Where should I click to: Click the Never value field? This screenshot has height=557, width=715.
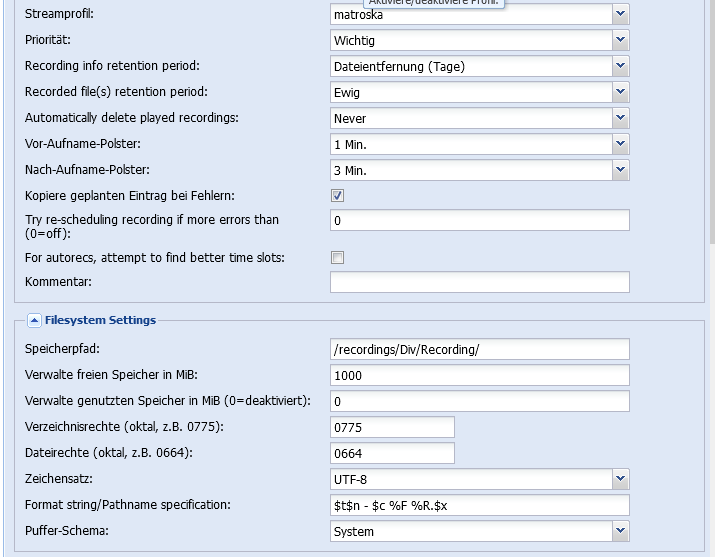point(471,118)
